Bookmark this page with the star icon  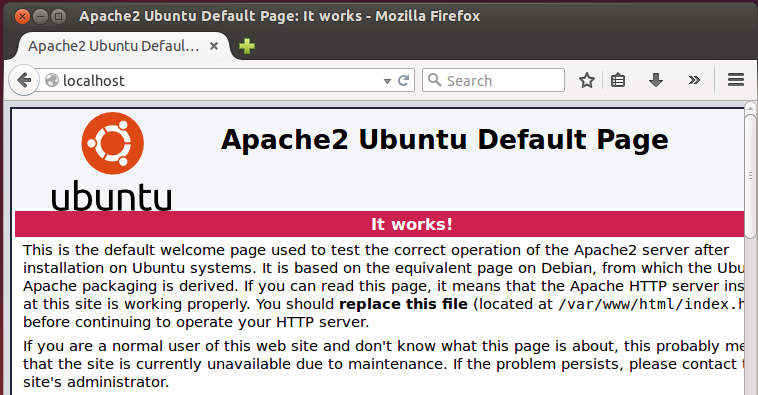587,80
